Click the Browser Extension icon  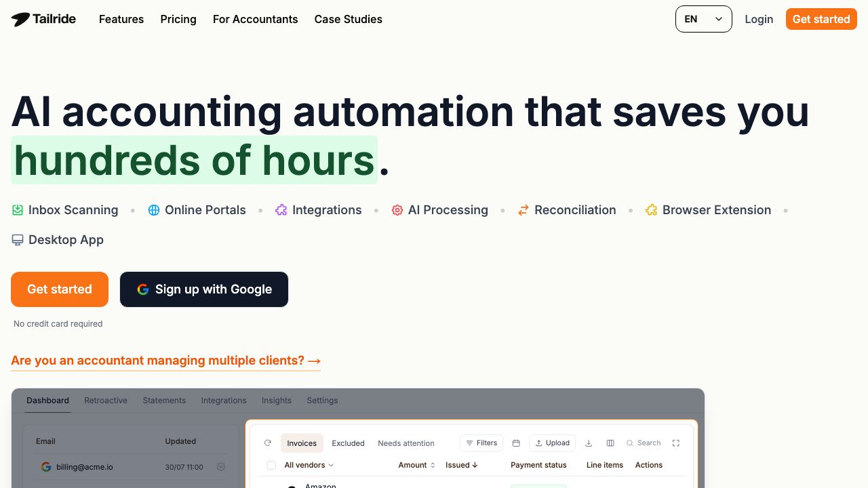tap(652, 210)
